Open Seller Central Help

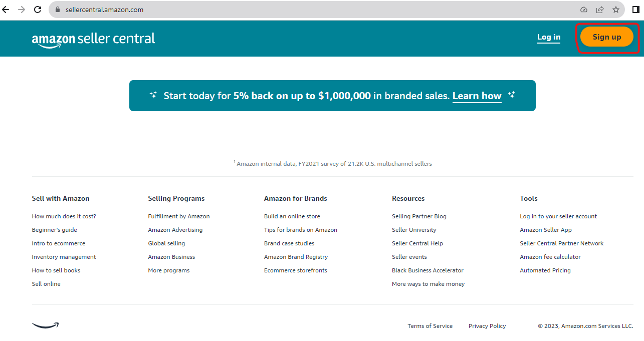[417, 243]
